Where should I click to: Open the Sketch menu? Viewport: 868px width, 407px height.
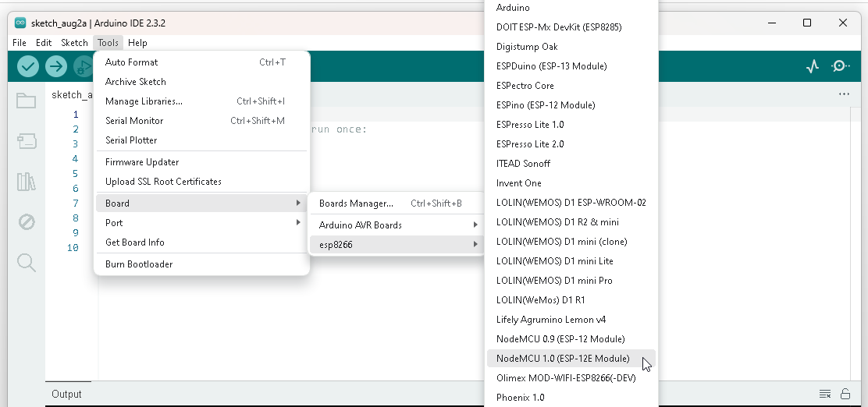(x=74, y=43)
